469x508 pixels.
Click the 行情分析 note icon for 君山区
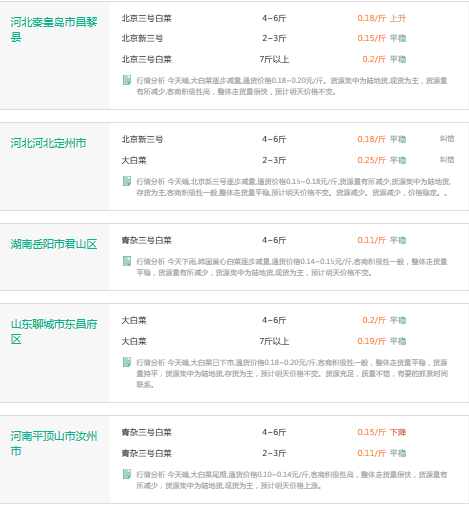[x=127, y=261]
